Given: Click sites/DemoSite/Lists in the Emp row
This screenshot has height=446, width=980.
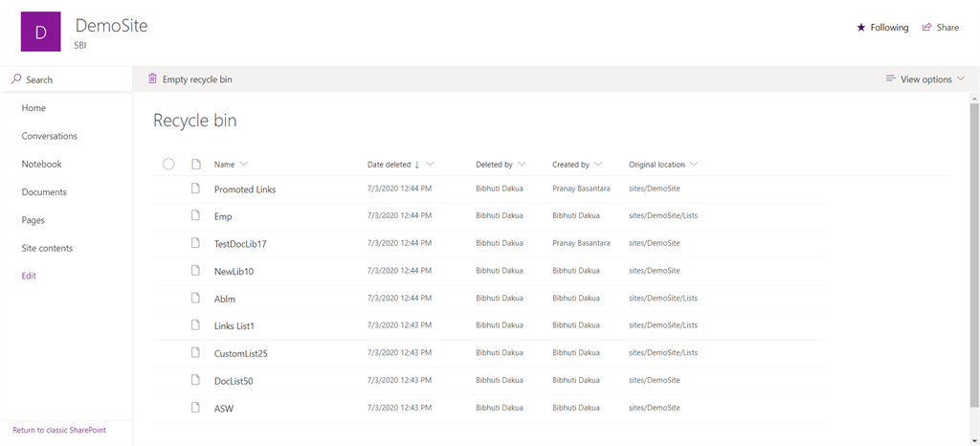Looking at the screenshot, I should pyautogui.click(x=663, y=215).
